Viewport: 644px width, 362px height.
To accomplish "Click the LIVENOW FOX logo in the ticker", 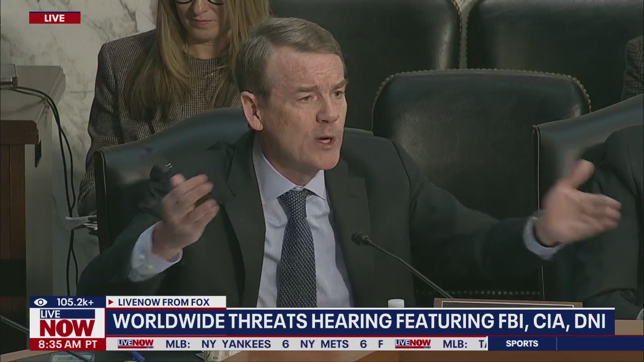I will click(x=135, y=344).
